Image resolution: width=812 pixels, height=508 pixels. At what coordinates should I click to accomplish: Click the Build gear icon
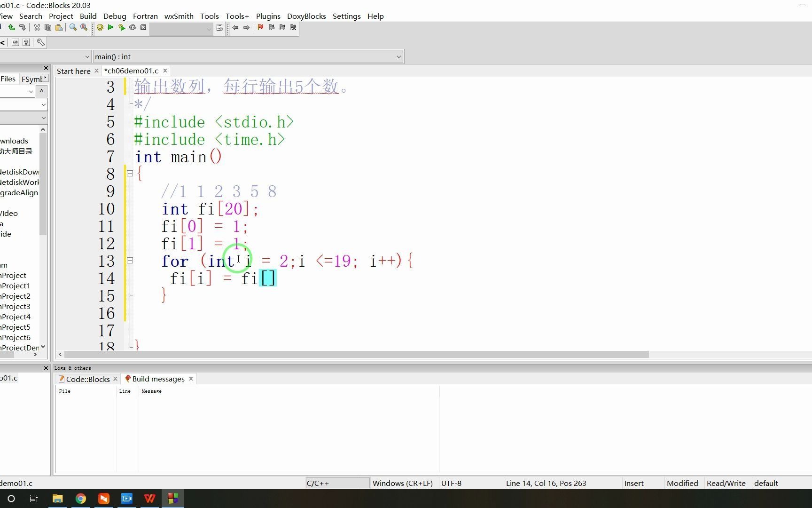point(100,28)
